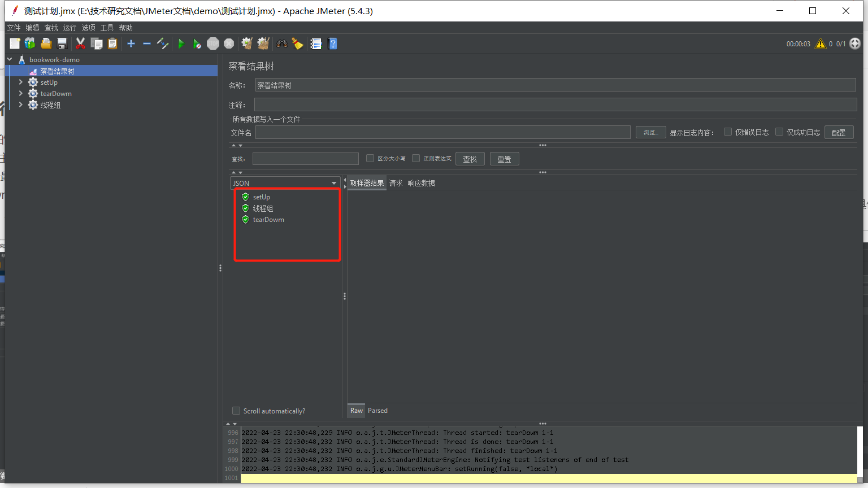Toggle the selected element's enabled state
The image size is (868, 488).
coord(163,43)
